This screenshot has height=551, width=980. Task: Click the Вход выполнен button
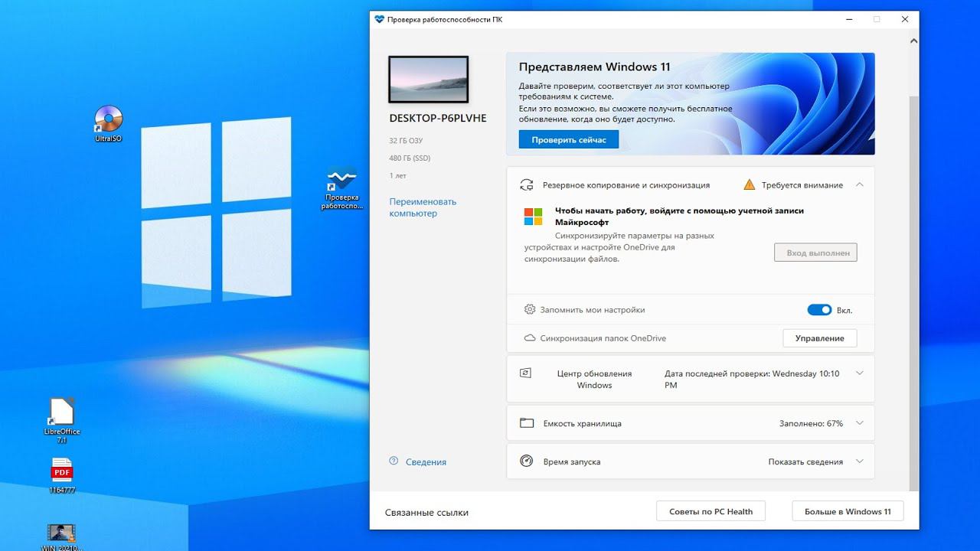point(815,253)
